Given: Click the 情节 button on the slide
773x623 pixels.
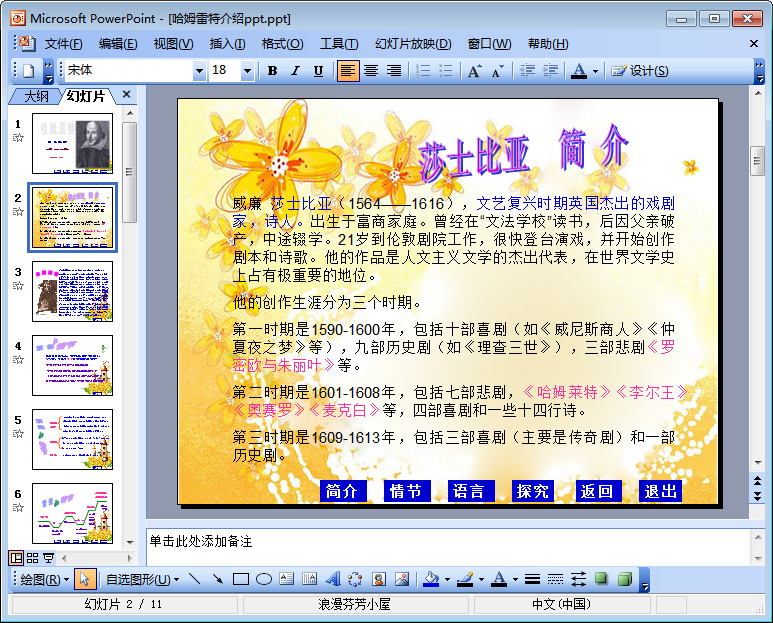Looking at the screenshot, I should pyautogui.click(x=407, y=491).
